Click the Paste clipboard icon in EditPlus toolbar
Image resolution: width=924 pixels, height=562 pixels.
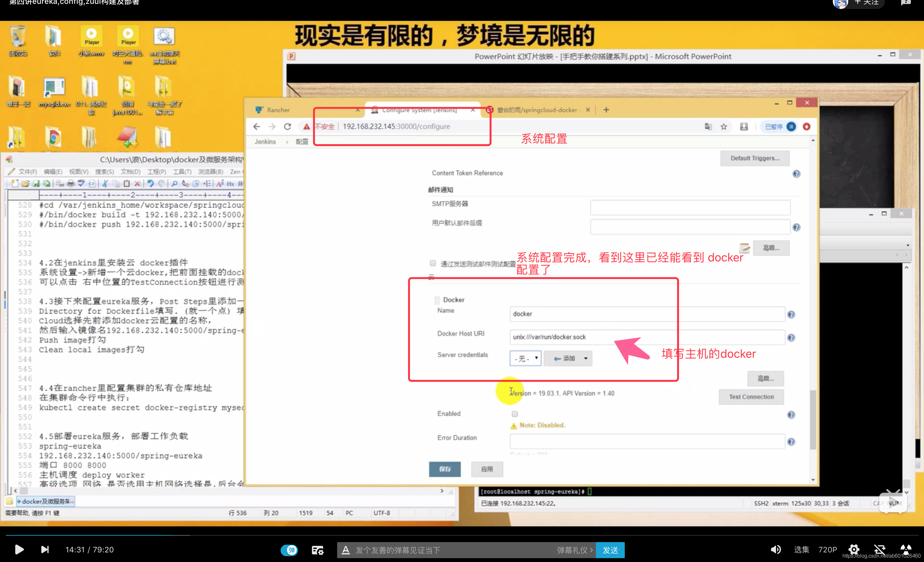pyautogui.click(x=127, y=183)
